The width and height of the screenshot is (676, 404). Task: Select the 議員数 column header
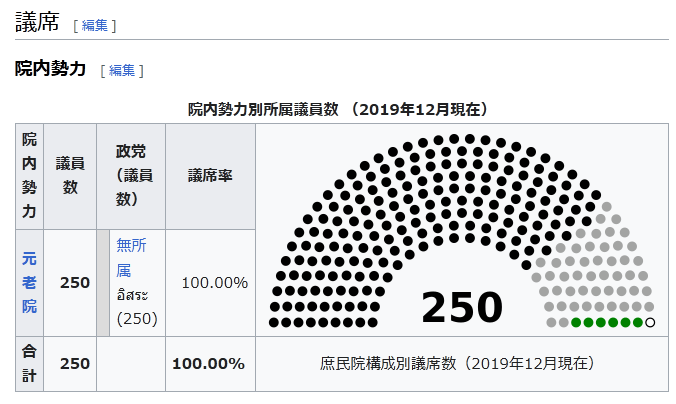(69, 175)
